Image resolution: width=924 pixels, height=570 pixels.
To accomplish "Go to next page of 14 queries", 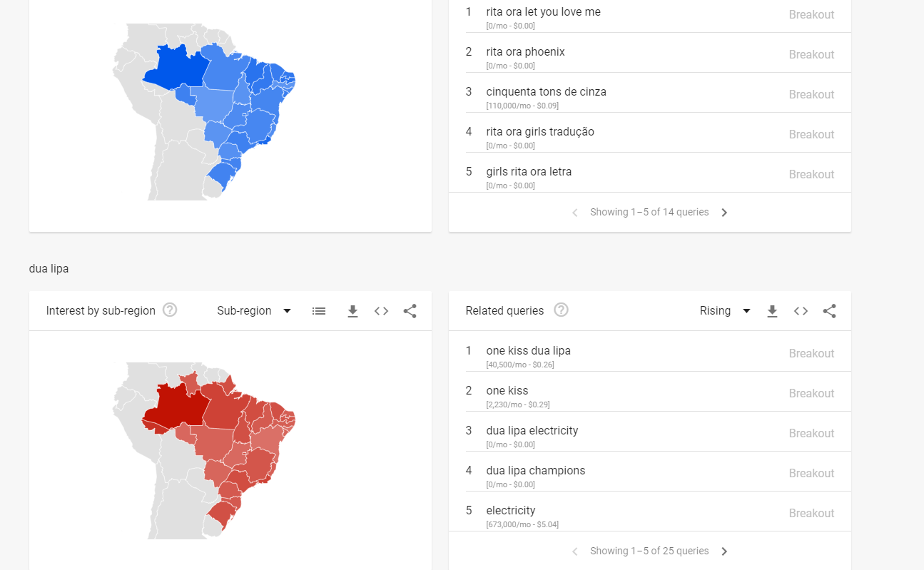I will [x=724, y=213].
